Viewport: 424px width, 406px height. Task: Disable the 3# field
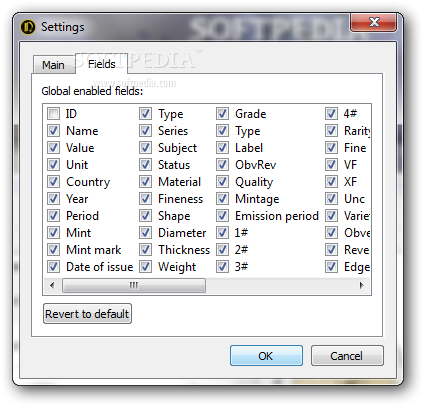click(222, 267)
